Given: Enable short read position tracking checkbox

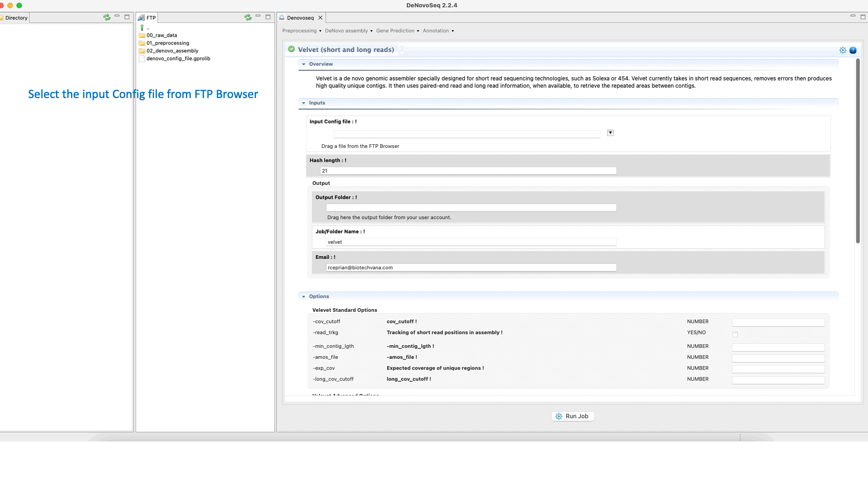Looking at the screenshot, I should (735, 335).
